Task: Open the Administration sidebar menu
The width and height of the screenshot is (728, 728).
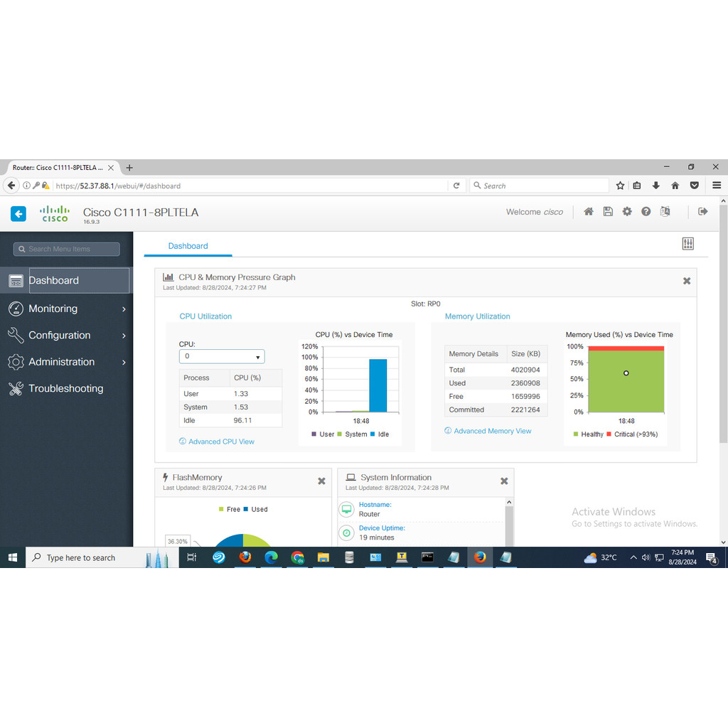Action: 66,362
